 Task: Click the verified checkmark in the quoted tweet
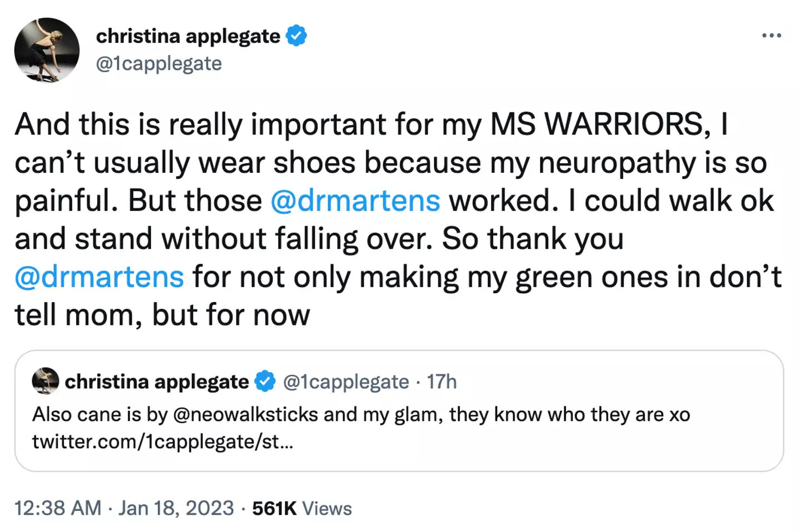point(265,381)
